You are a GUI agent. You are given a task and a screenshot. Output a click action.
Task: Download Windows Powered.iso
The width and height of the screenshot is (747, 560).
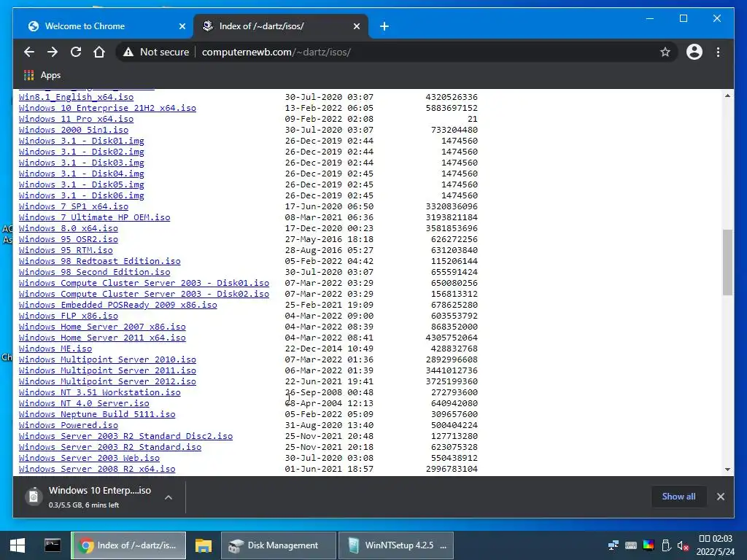pos(68,426)
